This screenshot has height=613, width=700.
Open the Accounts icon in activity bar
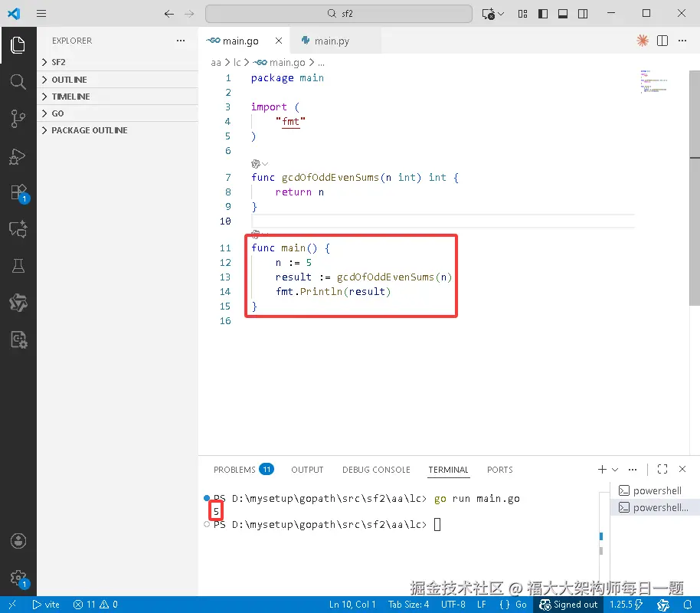(18, 541)
